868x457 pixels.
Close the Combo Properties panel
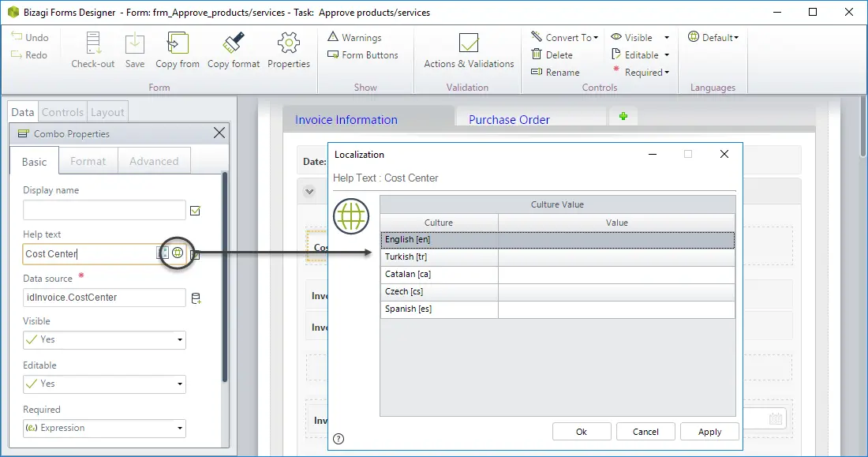click(x=219, y=133)
